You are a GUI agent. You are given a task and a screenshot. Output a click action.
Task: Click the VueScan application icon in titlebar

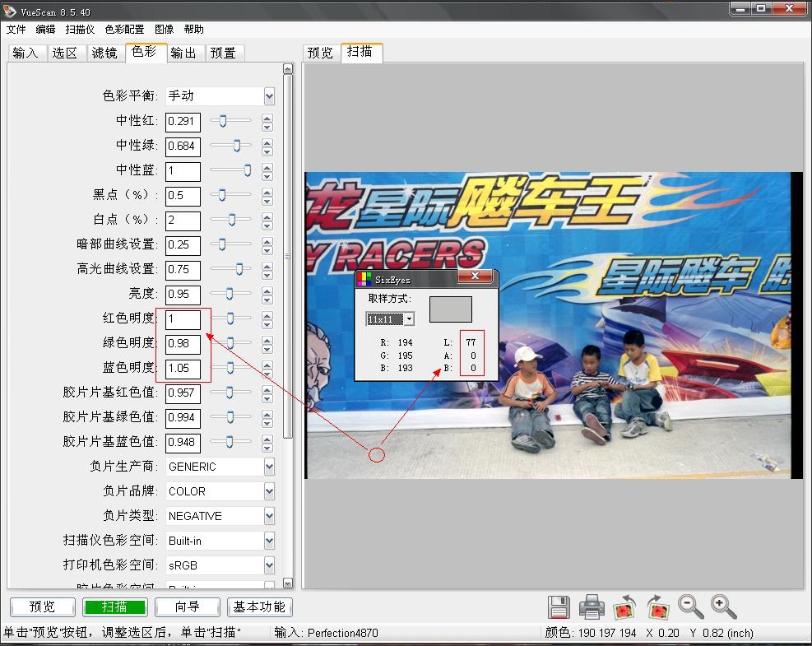point(8,8)
